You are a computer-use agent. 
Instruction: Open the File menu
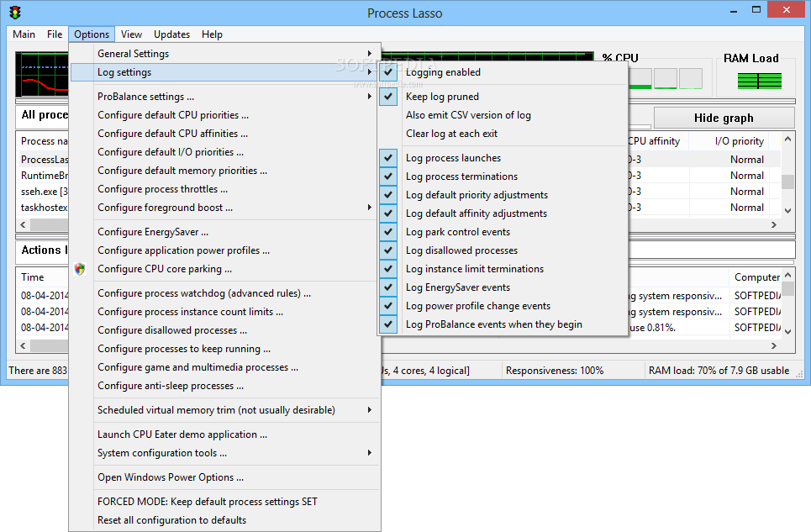(55, 34)
